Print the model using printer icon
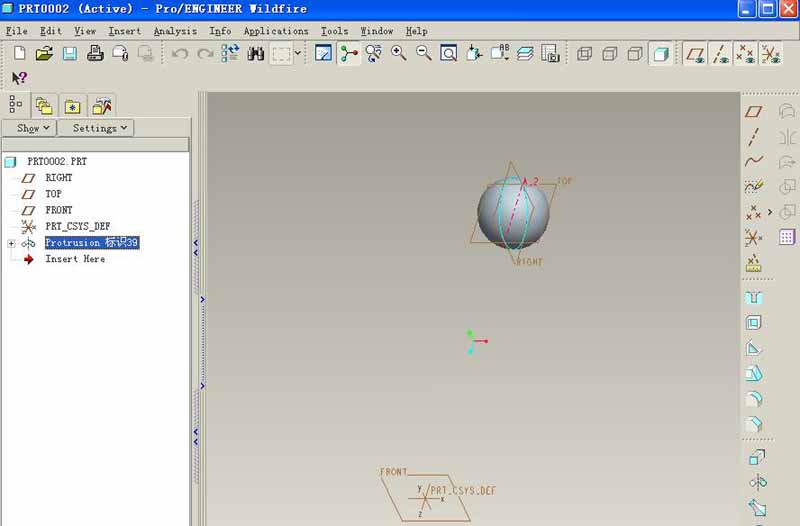 tap(95, 53)
